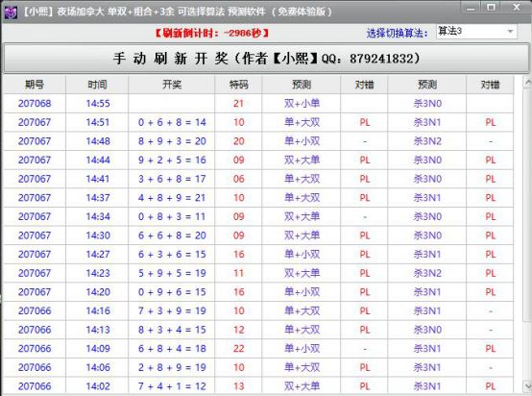Open the 算法3 algorithm dropdown
This screenshot has width=532, height=396.
click(476, 32)
